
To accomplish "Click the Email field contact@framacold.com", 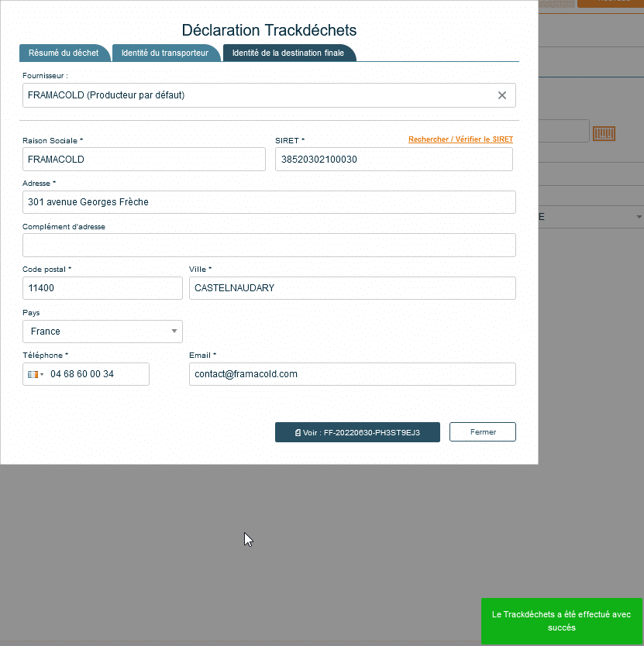I will [x=352, y=374].
